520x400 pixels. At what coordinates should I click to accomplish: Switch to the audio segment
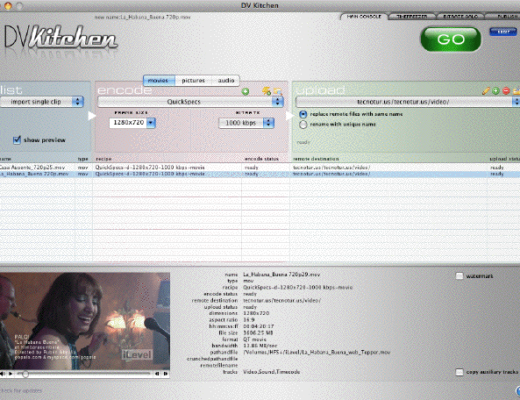point(226,81)
